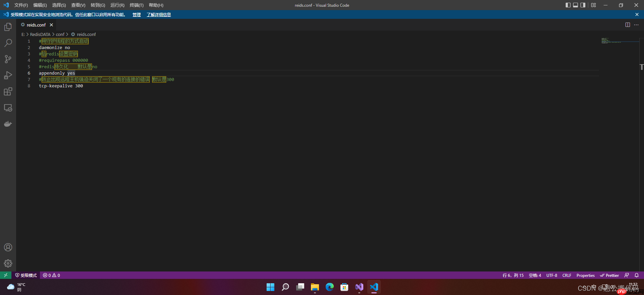This screenshot has height=295, width=644.
Task: Open the Docker view in activity bar
Action: coord(8,124)
